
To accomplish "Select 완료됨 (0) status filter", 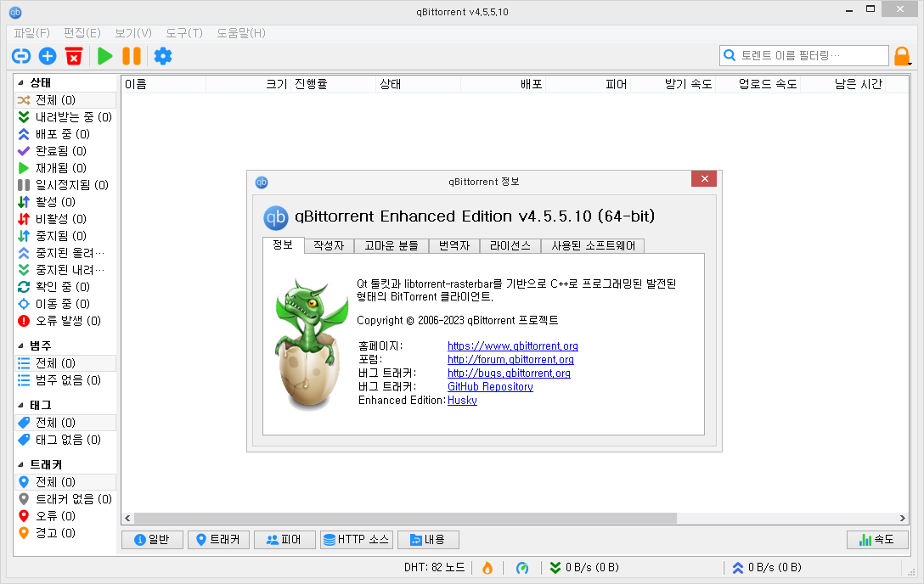I will coord(65,151).
